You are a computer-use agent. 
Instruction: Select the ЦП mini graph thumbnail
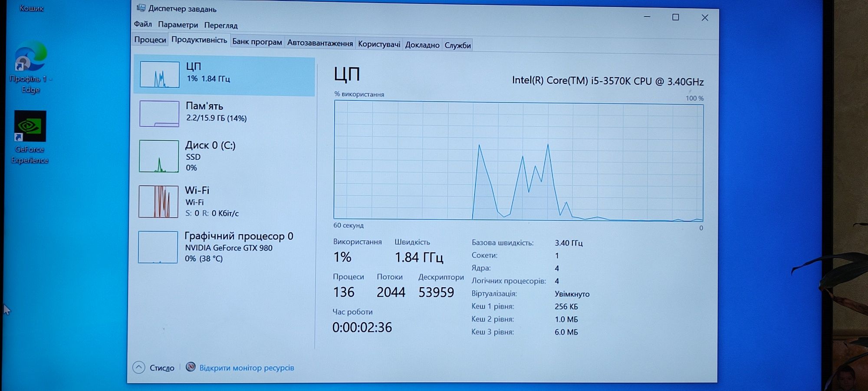coord(159,74)
